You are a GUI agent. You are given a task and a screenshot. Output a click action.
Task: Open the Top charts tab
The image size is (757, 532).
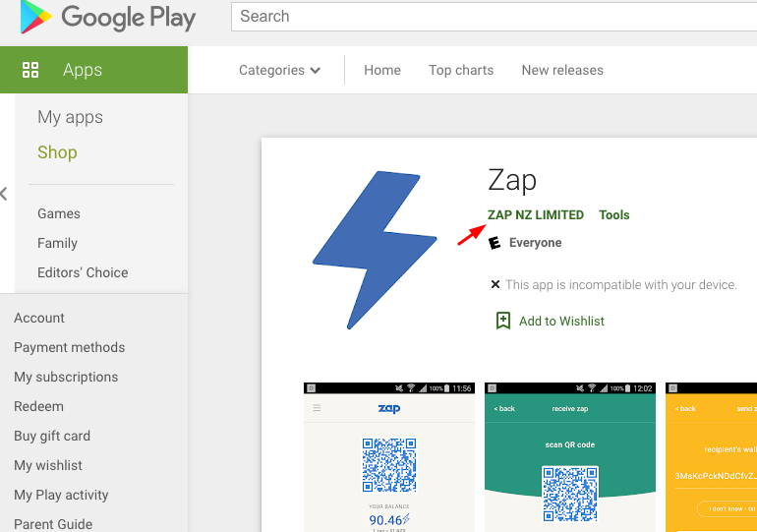[461, 71]
